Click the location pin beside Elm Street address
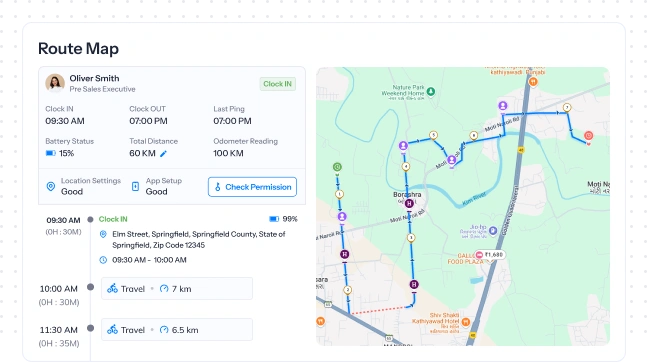The width and height of the screenshot is (647, 362). (103, 234)
